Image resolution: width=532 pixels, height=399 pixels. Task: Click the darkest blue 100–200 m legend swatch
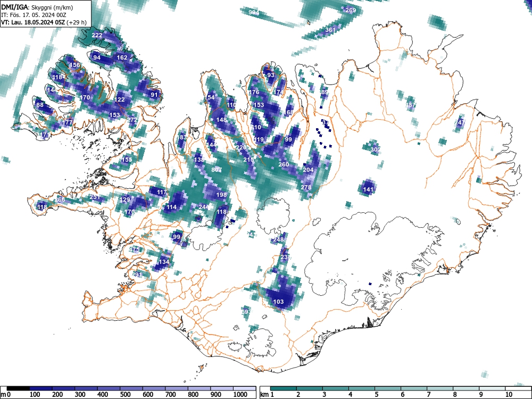(41, 388)
